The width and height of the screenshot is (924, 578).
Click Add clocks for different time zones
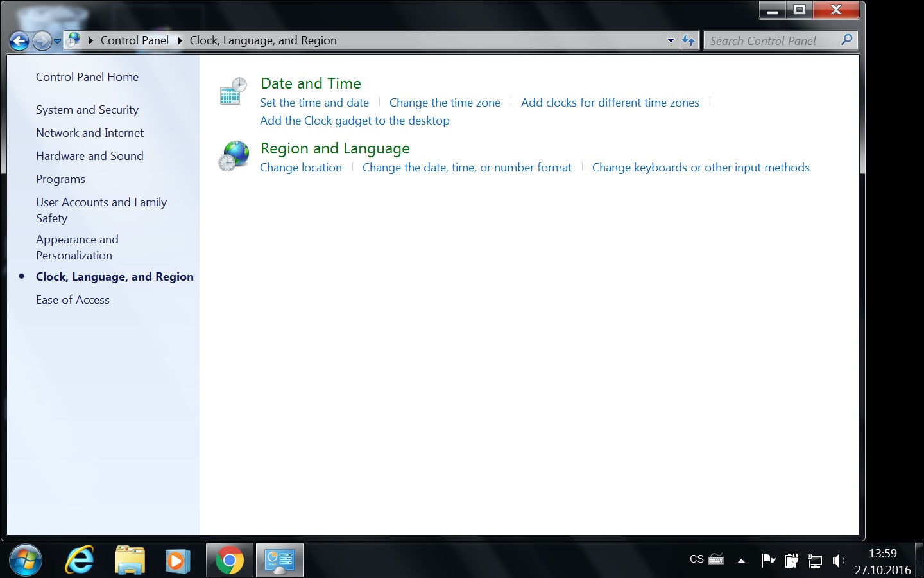coord(610,103)
